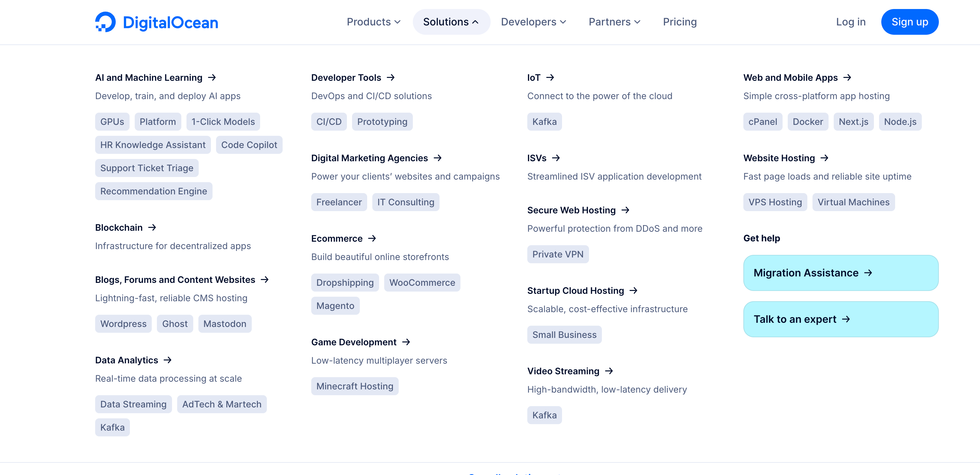Select the Small Business tag
The width and height of the screenshot is (980, 475).
click(565, 334)
